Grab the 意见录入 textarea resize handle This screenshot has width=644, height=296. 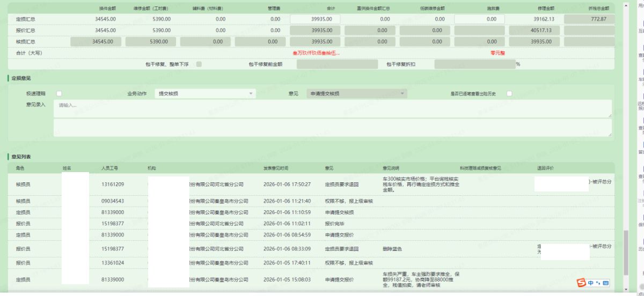(610, 115)
